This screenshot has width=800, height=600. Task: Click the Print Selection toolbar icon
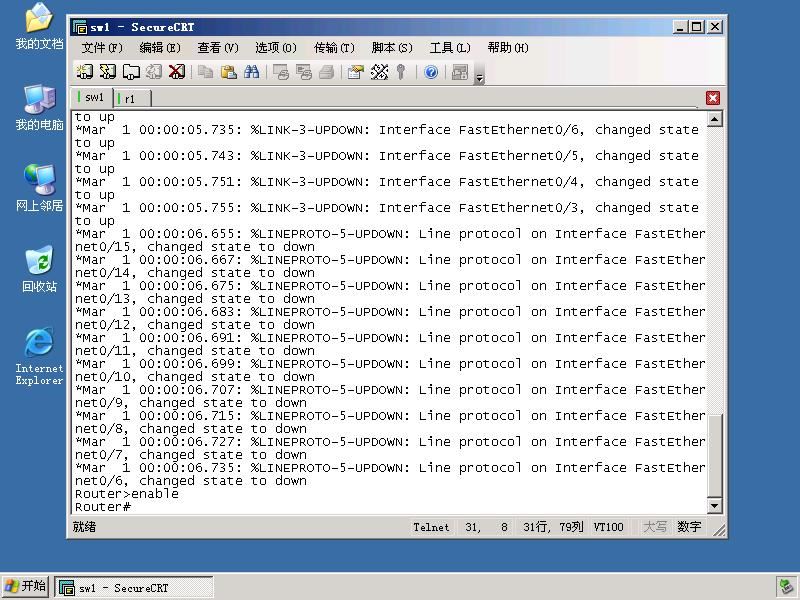click(x=304, y=72)
